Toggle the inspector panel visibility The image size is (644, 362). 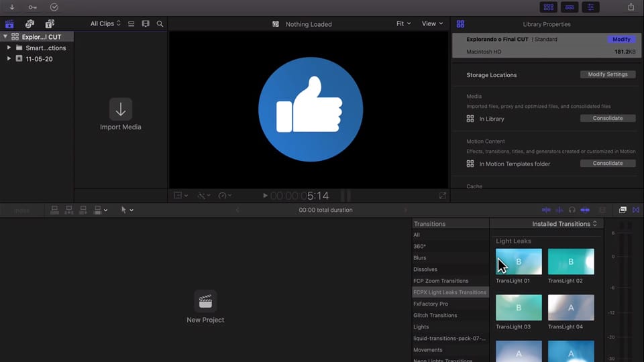[x=590, y=7]
